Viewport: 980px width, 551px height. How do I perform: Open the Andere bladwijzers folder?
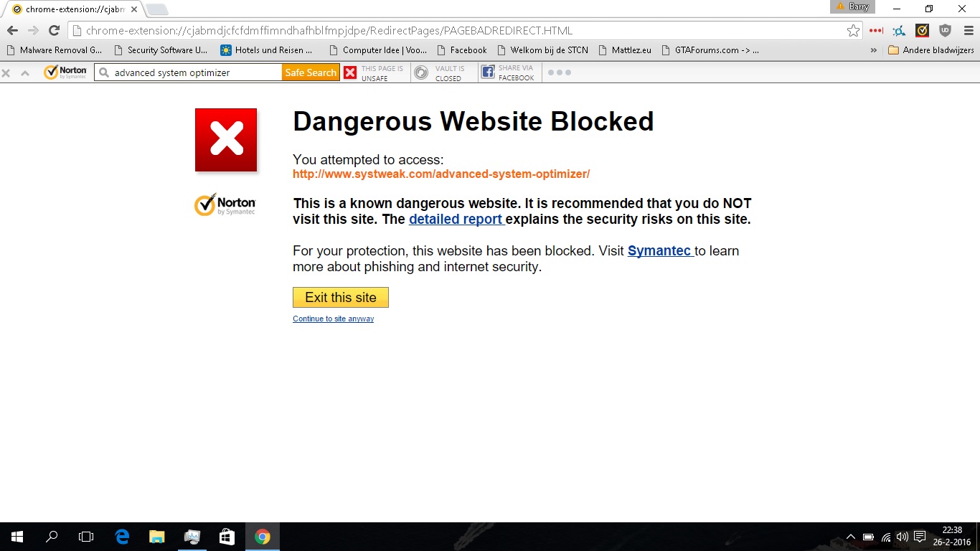click(x=930, y=50)
